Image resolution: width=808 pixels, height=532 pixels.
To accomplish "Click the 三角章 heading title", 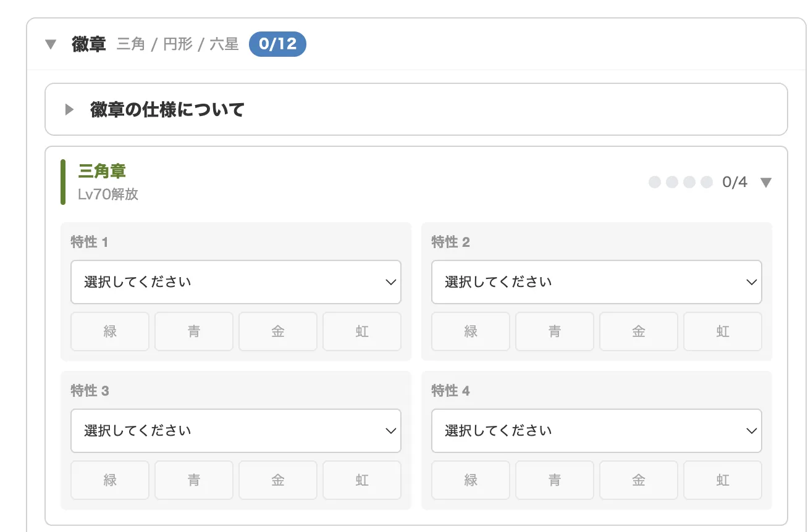I will [102, 171].
